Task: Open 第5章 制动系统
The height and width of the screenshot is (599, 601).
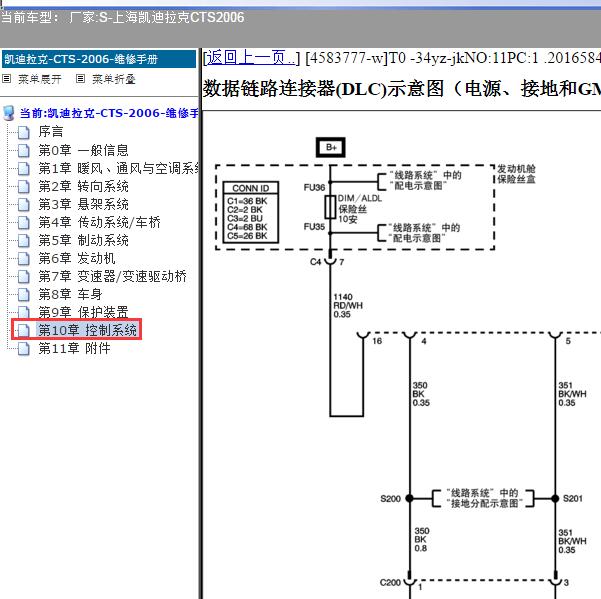Action: pyautogui.click(x=83, y=240)
